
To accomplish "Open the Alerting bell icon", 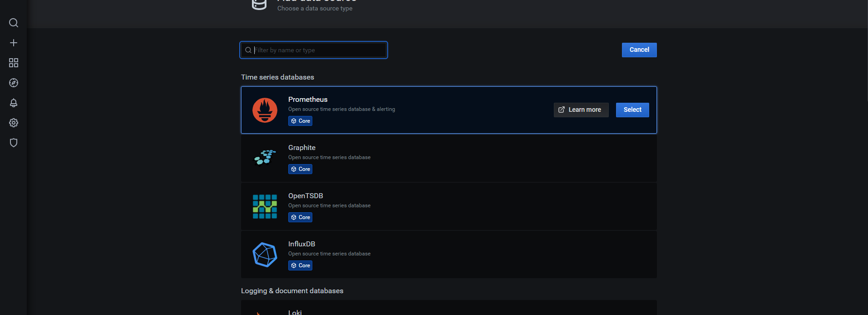I will (14, 103).
